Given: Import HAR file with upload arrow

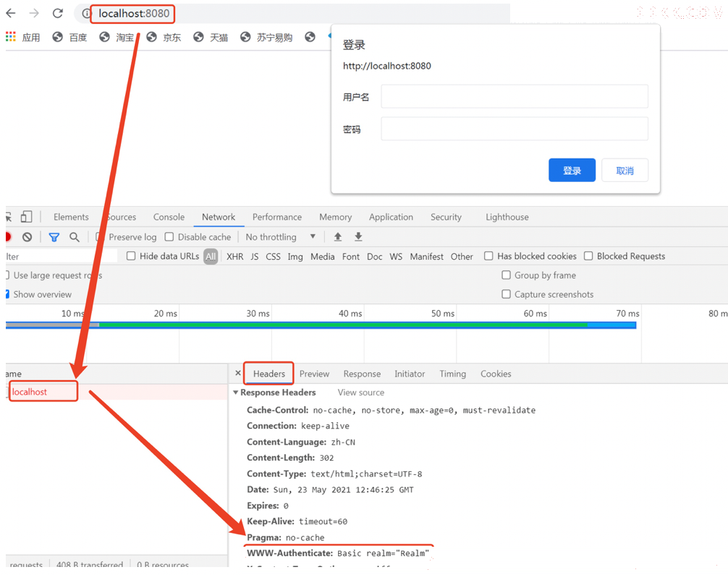Looking at the screenshot, I should [x=337, y=237].
